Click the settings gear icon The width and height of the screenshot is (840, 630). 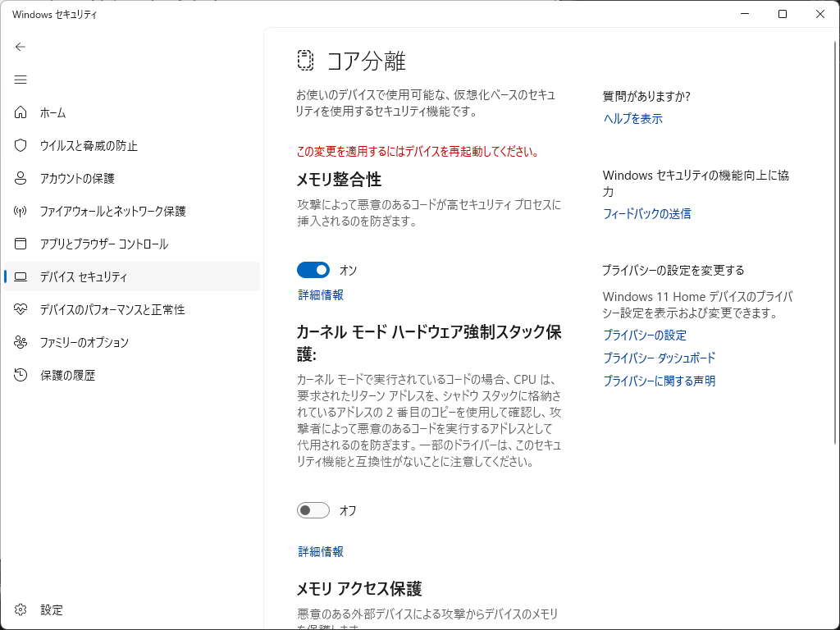(21, 609)
